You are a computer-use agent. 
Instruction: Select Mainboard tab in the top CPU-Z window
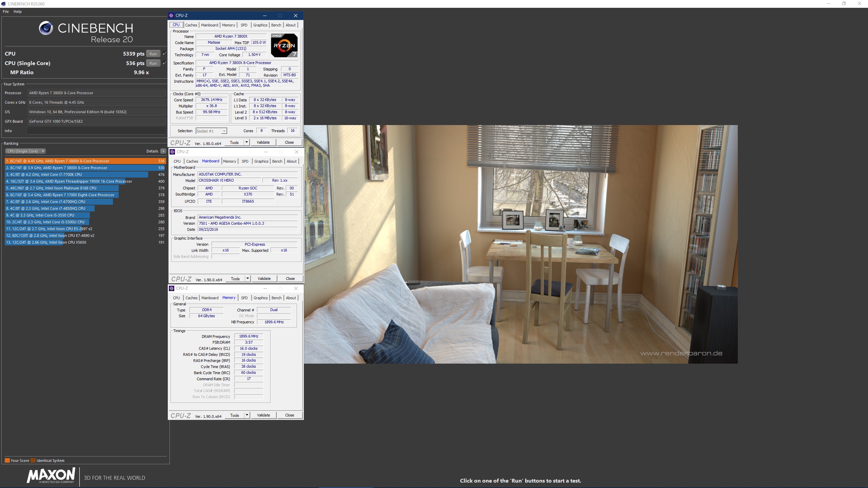[x=210, y=25]
